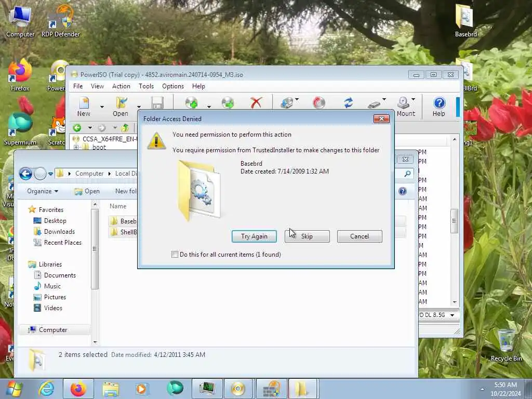Open the File menu in PowerISO
This screenshot has height=399, width=532.
pos(78,86)
